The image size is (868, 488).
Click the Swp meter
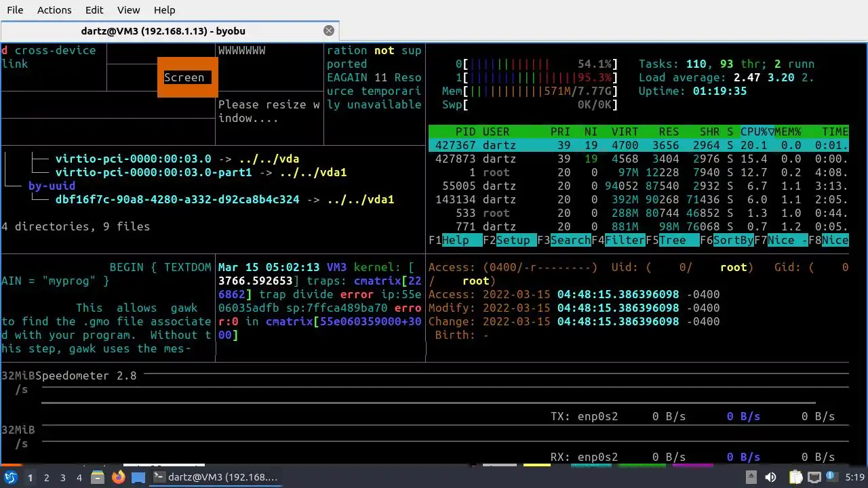coord(530,104)
